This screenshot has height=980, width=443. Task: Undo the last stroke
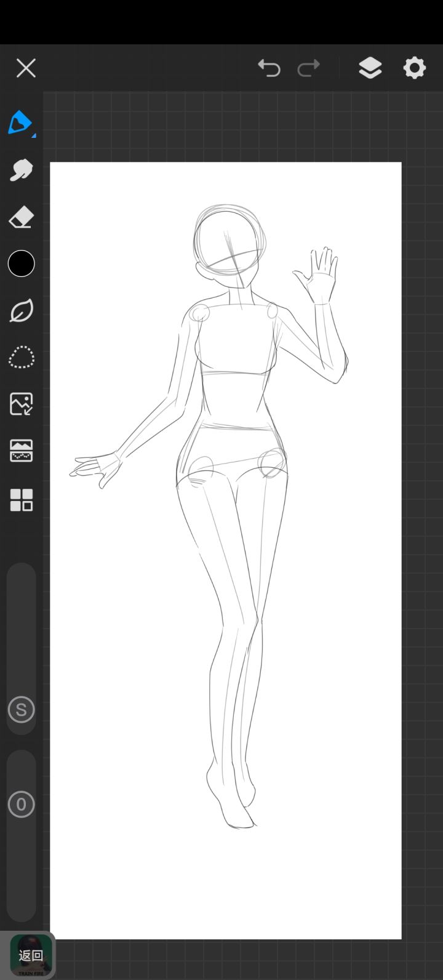pos(269,68)
